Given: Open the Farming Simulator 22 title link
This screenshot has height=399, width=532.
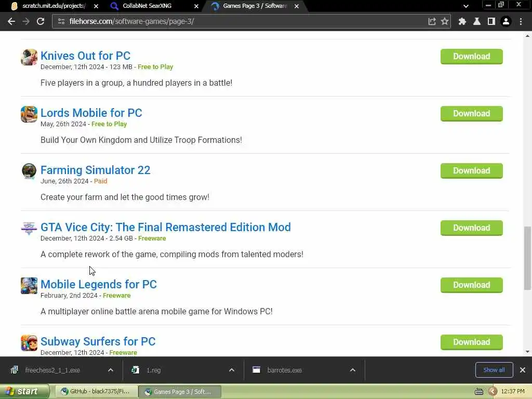Looking at the screenshot, I should [96, 170].
